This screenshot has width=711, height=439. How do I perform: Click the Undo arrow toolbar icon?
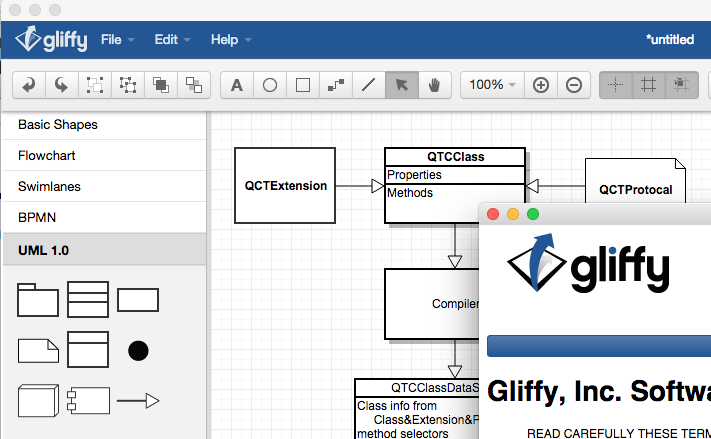click(x=29, y=85)
